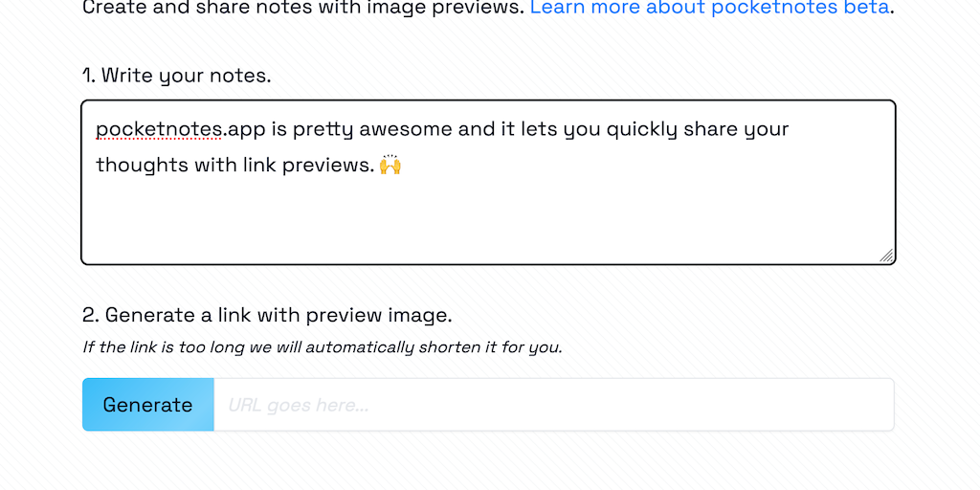Click the raised hands emoji in the note
Image resolution: width=980 pixels, height=490 pixels.
pyautogui.click(x=390, y=165)
